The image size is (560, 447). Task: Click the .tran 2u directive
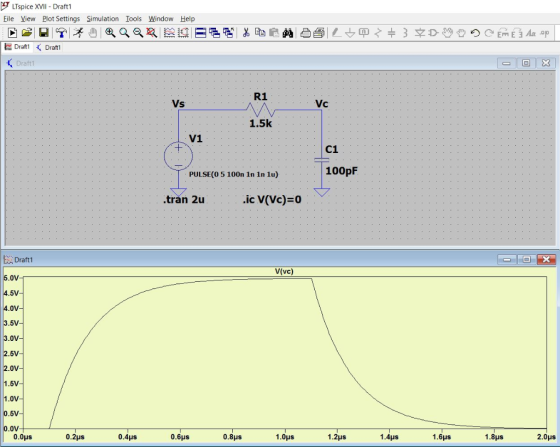click(x=184, y=199)
